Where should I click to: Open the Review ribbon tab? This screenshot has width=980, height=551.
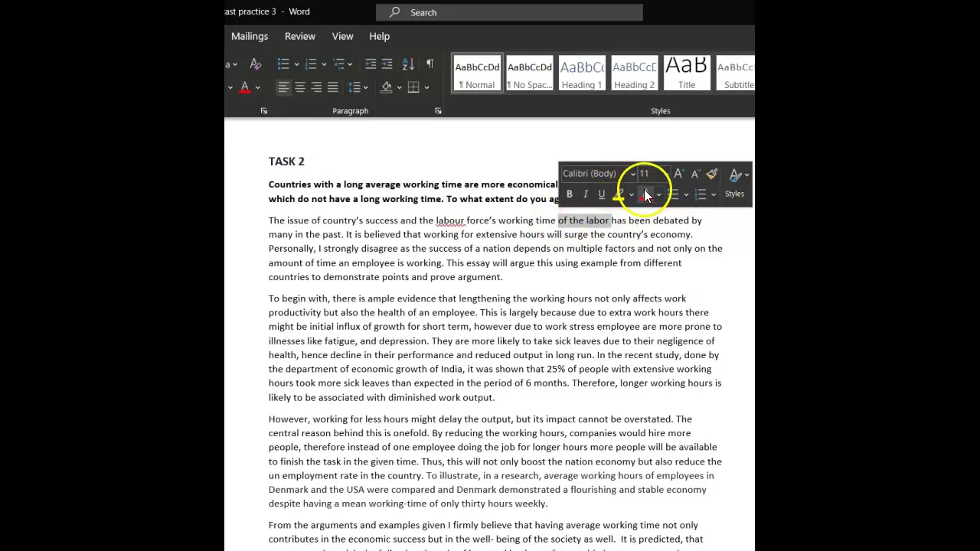point(300,36)
